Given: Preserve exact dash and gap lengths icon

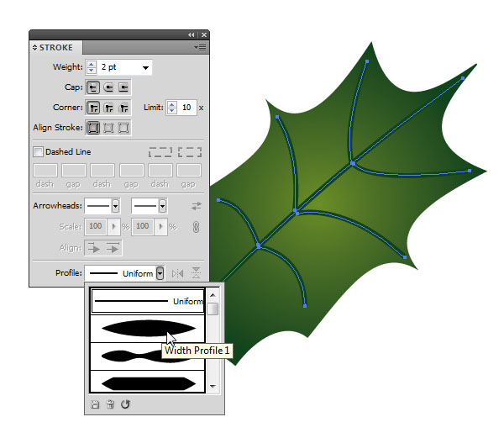Looking at the screenshot, I should pos(160,152).
